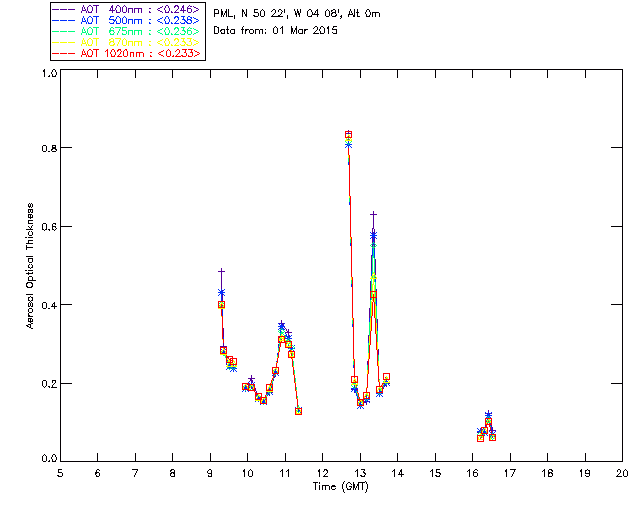Click the 1.0 tick label on y-axis

tap(48, 74)
